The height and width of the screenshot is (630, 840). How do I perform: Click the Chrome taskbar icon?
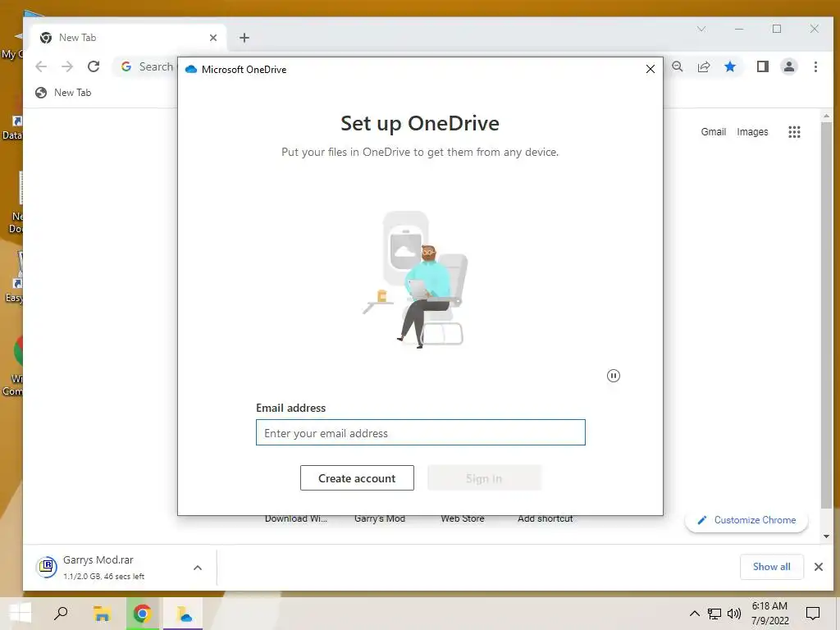click(143, 614)
